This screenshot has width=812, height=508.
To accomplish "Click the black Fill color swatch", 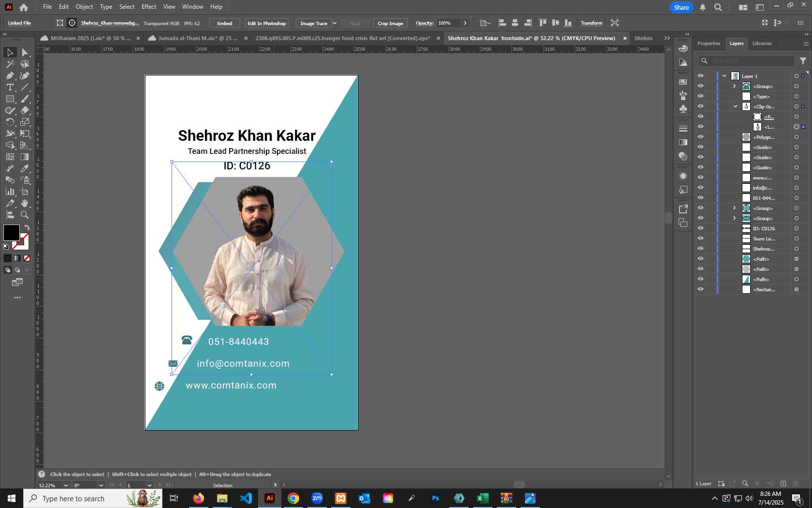I will (x=12, y=232).
